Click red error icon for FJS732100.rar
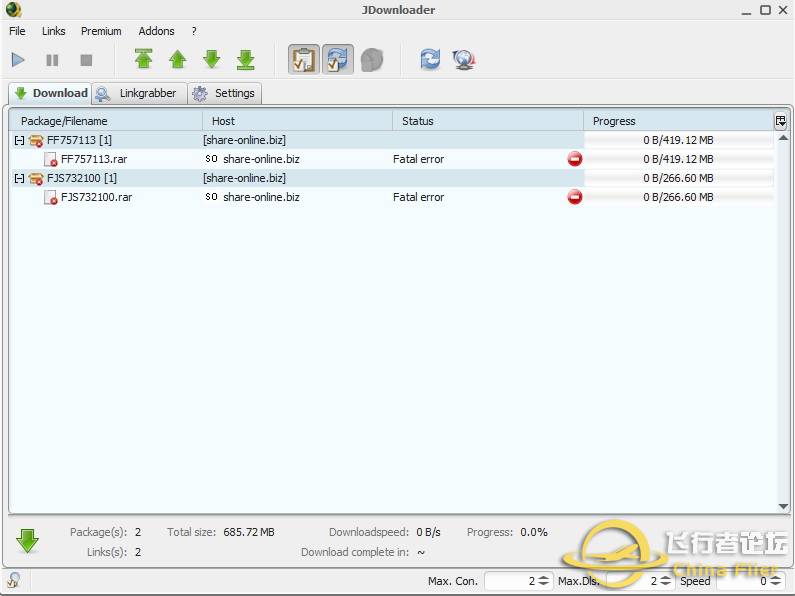This screenshot has height=596, width=795. click(574, 197)
